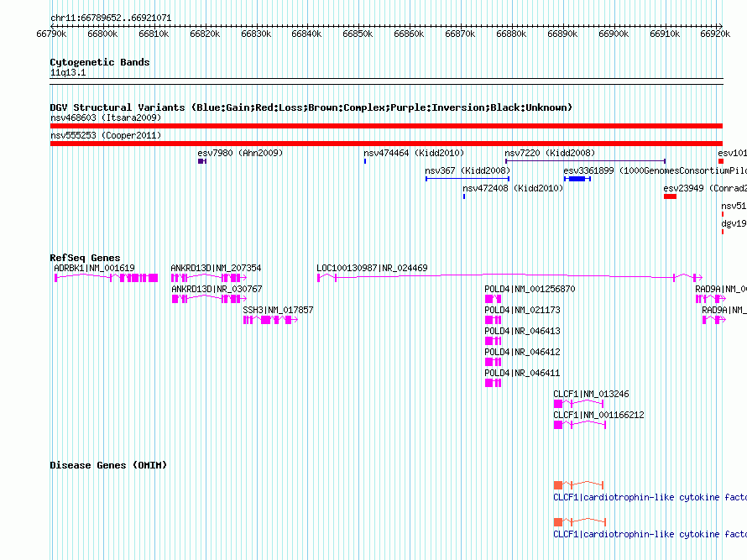This screenshot has height=560, width=747.
Task: Select the nsv7220 (Kidd2008) label
Action: 550,153
